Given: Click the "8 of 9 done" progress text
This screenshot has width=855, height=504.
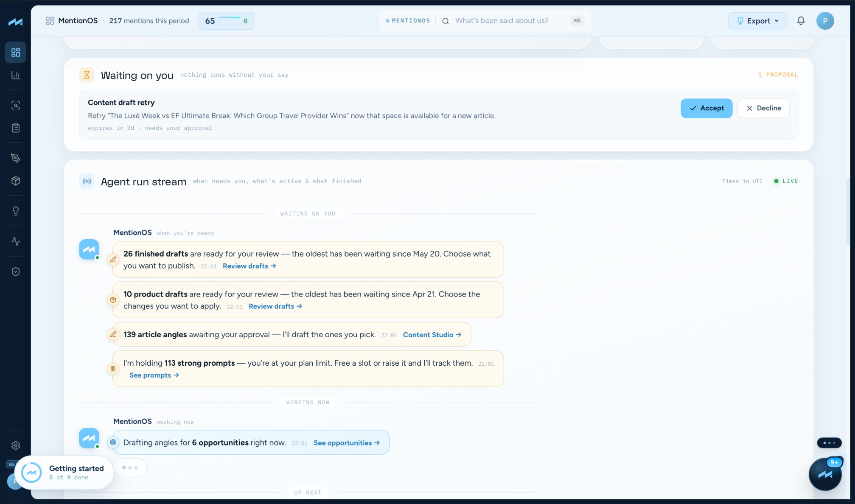Looking at the screenshot, I should (x=69, y=477).
